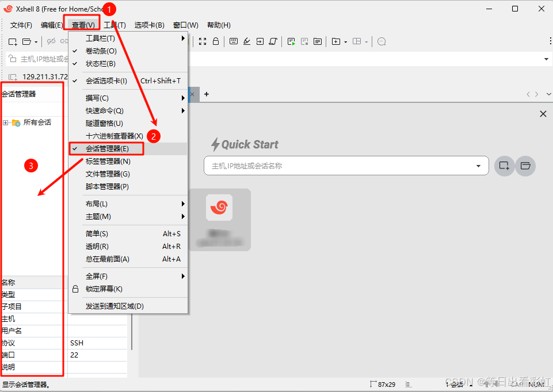Open the 帮助(H) menu

coord(219,25)
